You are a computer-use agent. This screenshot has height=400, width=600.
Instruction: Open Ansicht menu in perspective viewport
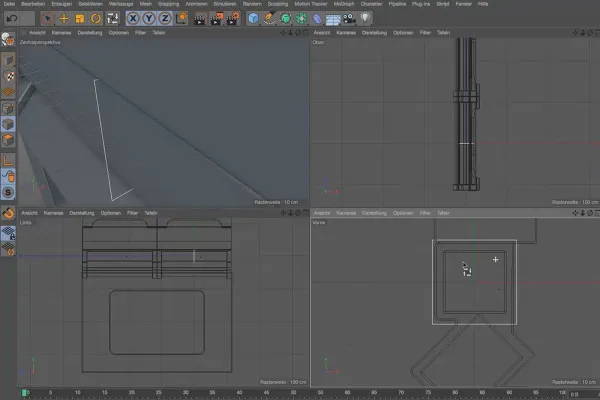[x=37, y=33]
